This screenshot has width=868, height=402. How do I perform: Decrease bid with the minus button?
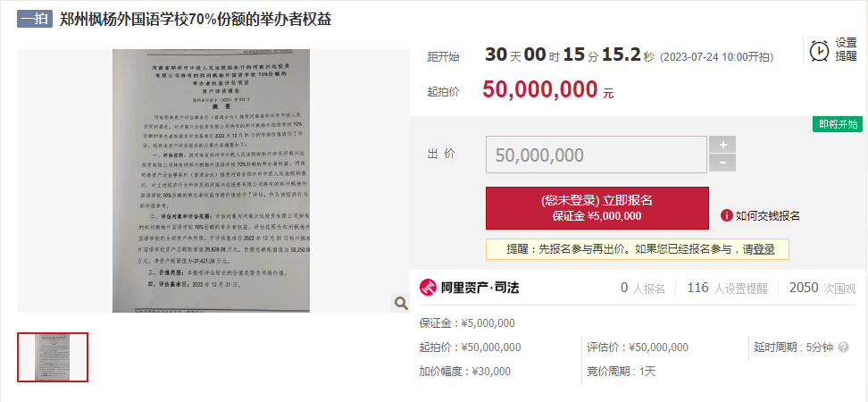tap(723, 163)
